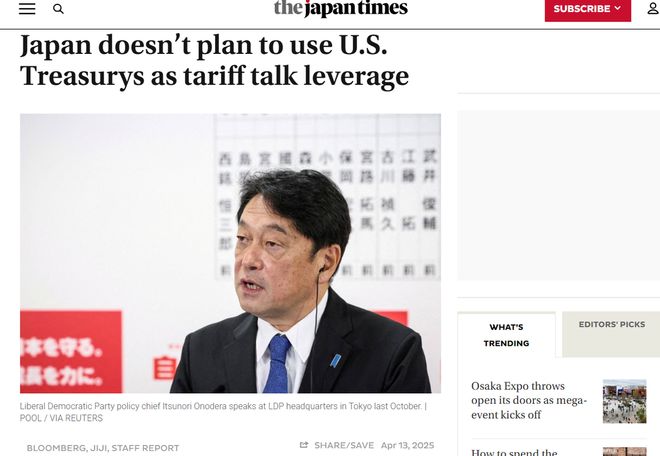Open the hamburger navigation menu

tap(27, 8)
